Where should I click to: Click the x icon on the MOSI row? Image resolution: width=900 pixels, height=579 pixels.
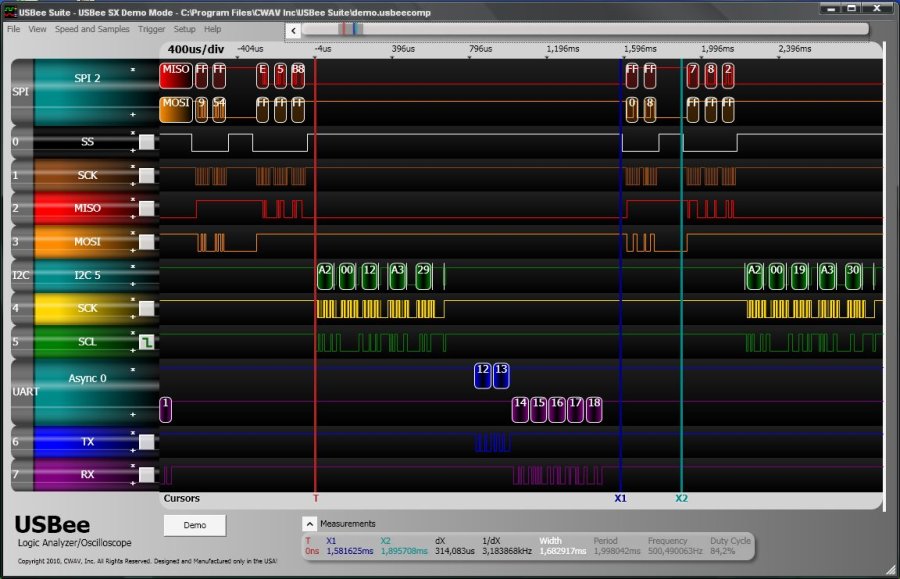tap(133, 233)
